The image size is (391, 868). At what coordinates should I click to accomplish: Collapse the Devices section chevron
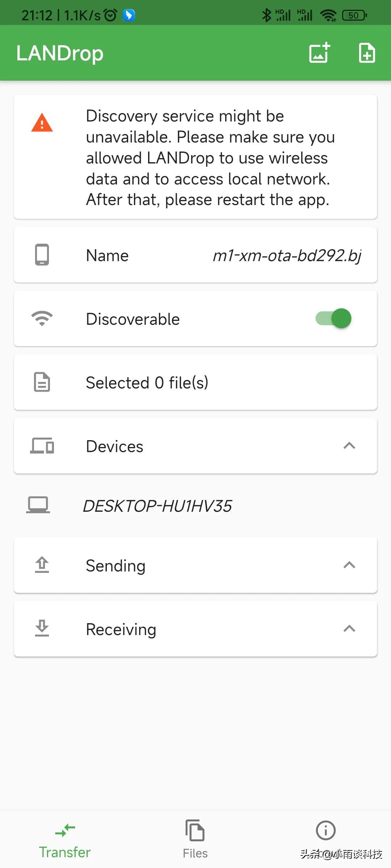click(349, 446)
